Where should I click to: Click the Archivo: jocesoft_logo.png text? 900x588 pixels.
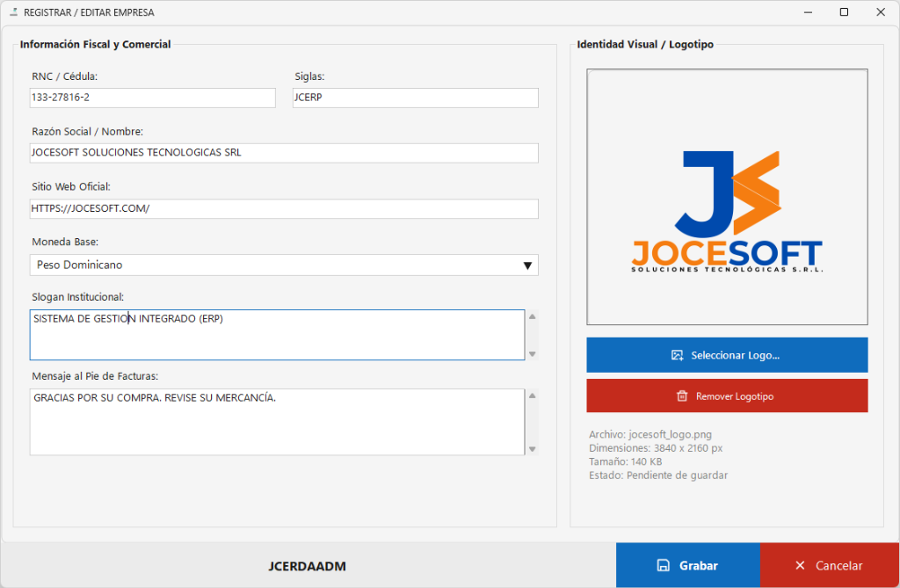tap(650, 435)
